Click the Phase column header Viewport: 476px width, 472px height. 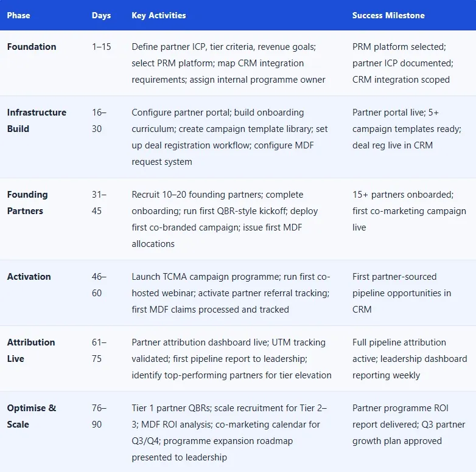[x=18, y=15]
